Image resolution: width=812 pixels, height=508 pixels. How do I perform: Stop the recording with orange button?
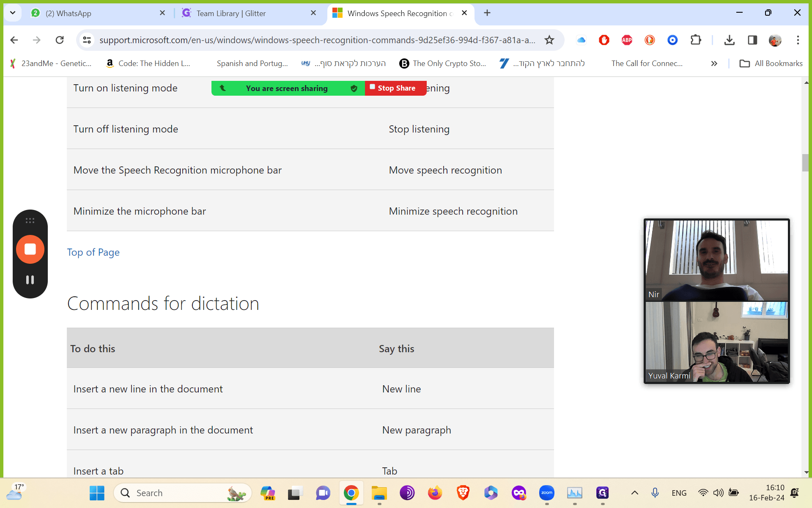coord(30,249)
